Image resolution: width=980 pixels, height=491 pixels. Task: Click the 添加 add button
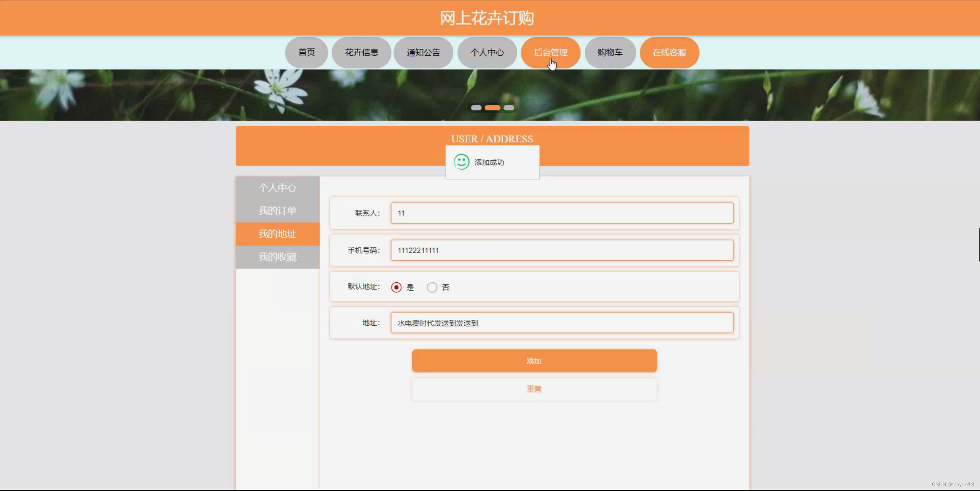(534, 361)
